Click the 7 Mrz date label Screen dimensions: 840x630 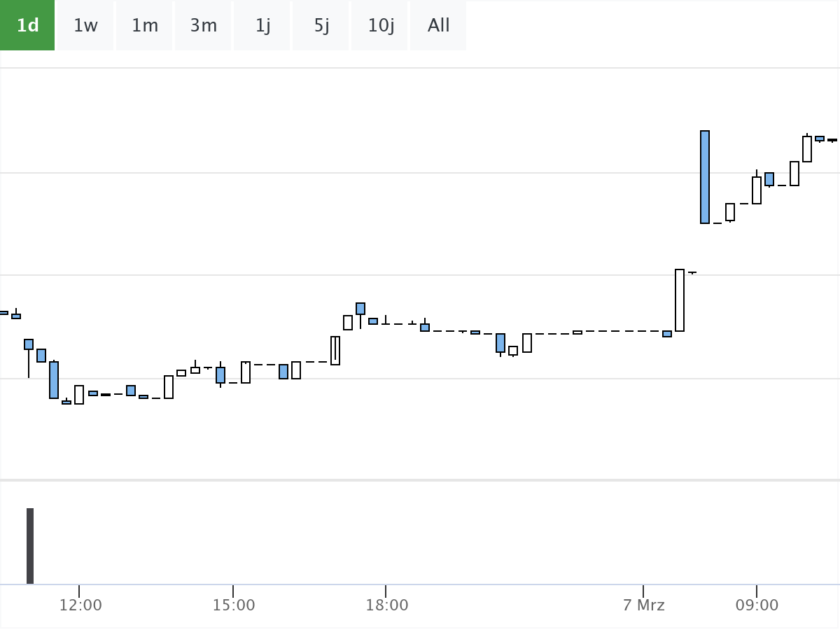point(643,605)
